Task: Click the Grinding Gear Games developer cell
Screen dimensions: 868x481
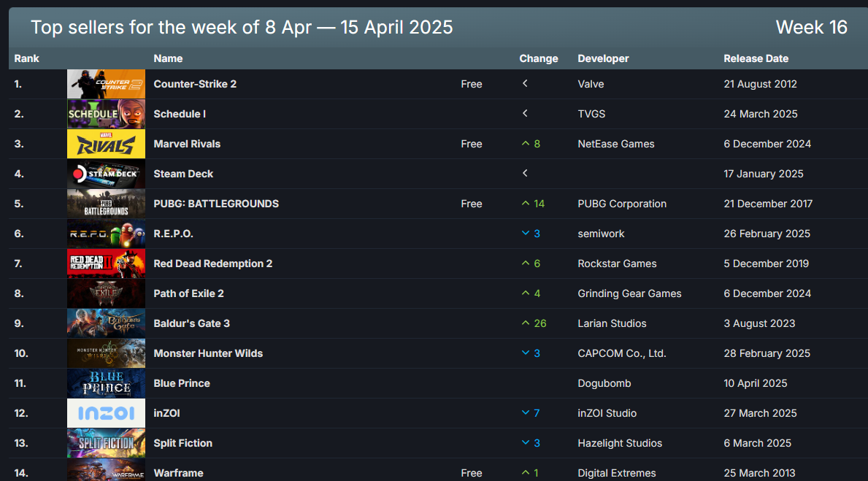Action: [629, 293]
